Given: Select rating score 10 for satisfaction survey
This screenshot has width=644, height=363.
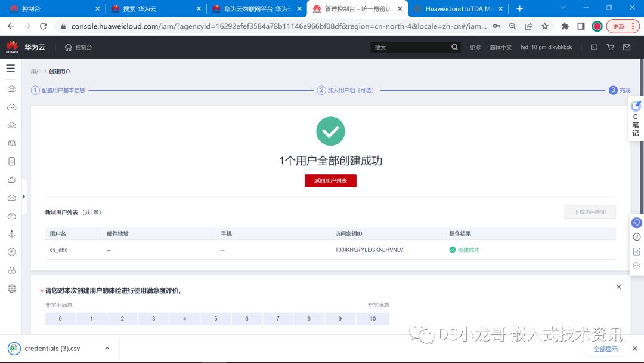Looking at the screenshot, I should coord(373,318).
